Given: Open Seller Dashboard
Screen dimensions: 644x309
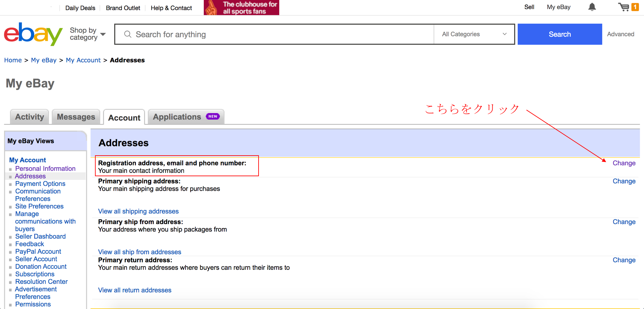Looking at the screenshot, I should click(x=41, y=236).
